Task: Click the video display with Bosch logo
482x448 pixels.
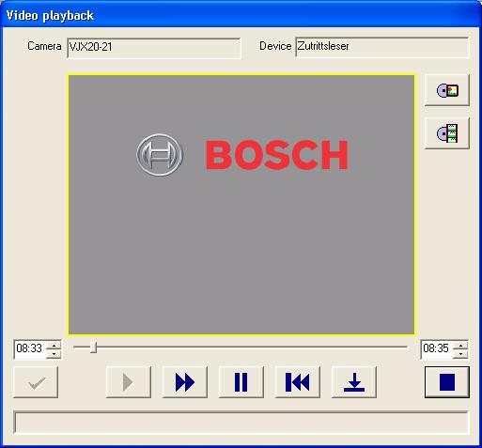Action: (x=241, y=205)
